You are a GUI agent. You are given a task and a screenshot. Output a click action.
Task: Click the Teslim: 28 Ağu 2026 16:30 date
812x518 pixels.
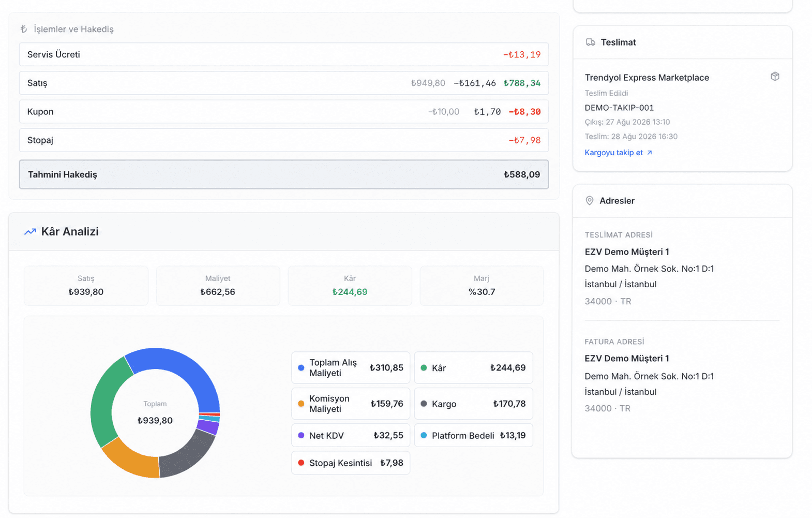click(x=631, y=137)
